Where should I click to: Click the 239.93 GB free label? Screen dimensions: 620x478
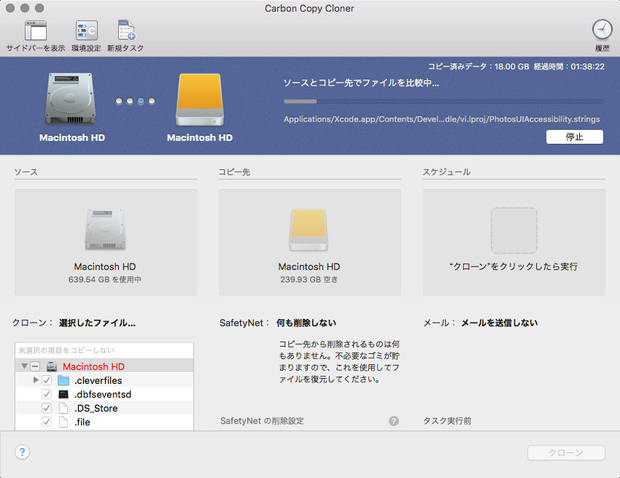click(309, 280)
